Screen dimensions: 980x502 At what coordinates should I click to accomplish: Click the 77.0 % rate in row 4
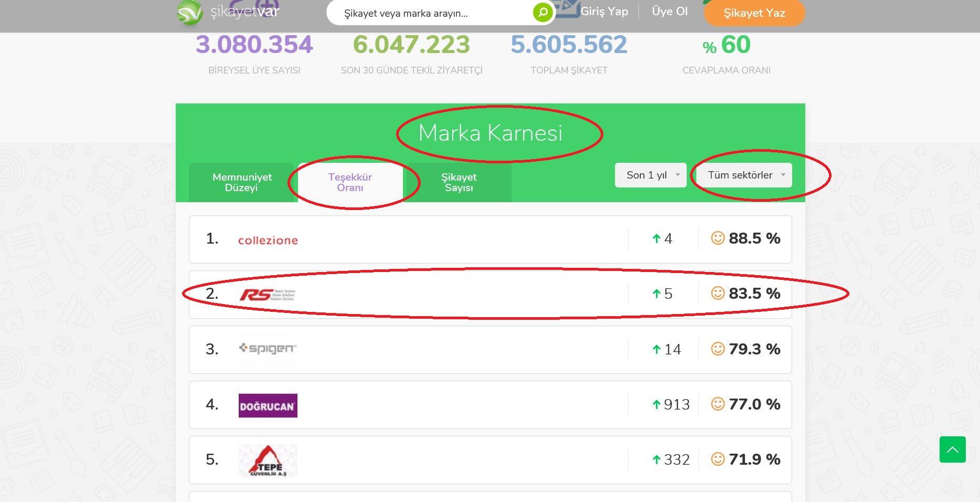click(754, 404)
